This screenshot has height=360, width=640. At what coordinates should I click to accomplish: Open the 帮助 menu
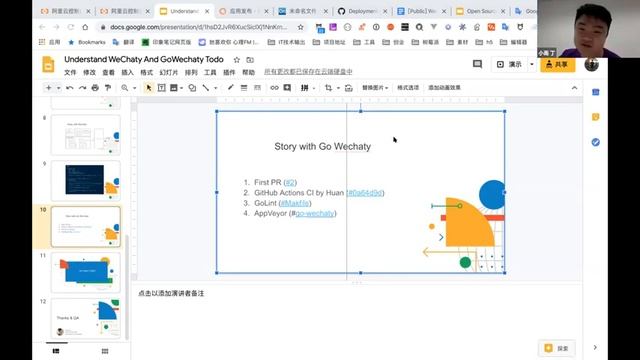[x=248, y=72]
